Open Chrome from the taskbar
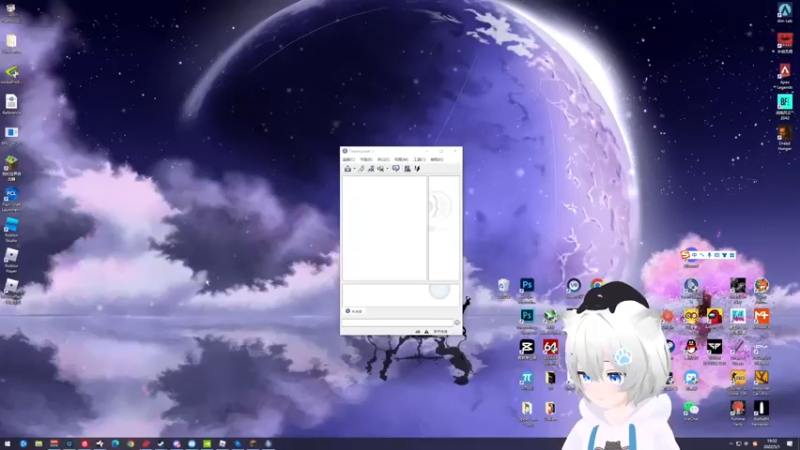Screen dimensions: 800x450 [x=131, y=444]
